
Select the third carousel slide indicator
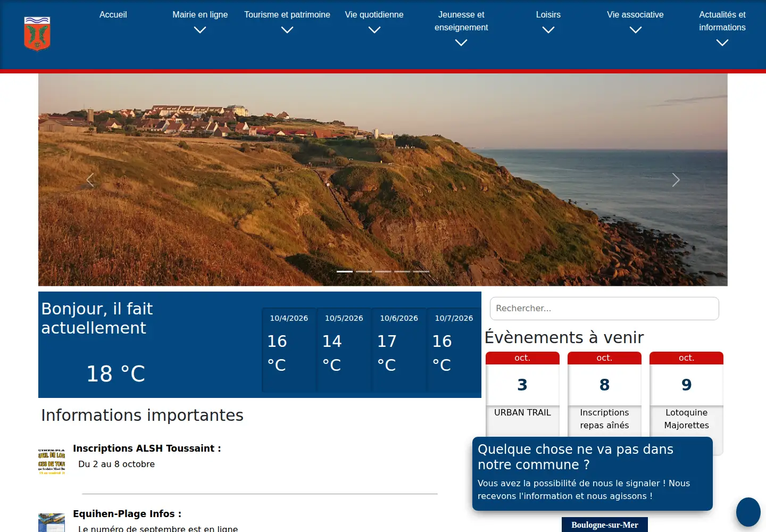383,271
